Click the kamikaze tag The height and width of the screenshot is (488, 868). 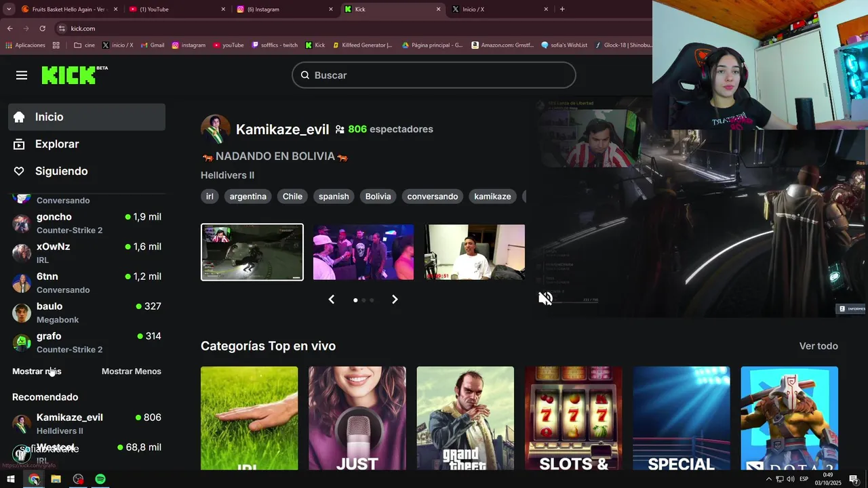coord(492,197)
